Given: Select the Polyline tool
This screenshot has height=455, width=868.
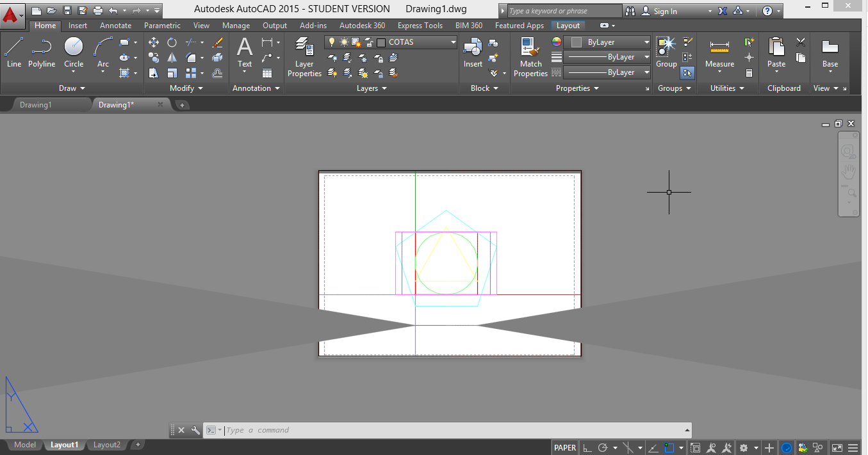Looking at the screenshot, I should (x=42, y=52).
